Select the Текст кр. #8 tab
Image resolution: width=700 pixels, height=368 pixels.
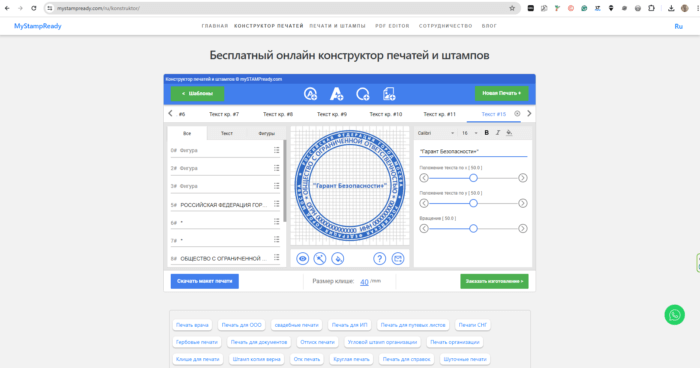click(278, 114)
